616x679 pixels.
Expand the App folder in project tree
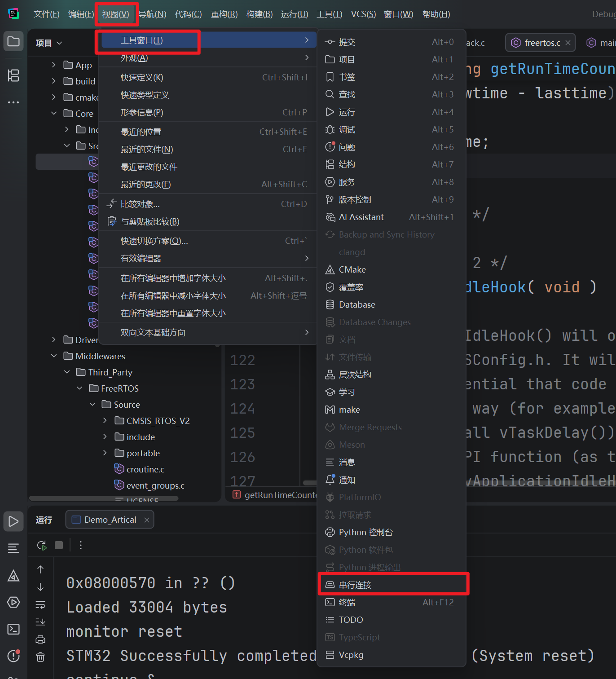pos(54,65)
